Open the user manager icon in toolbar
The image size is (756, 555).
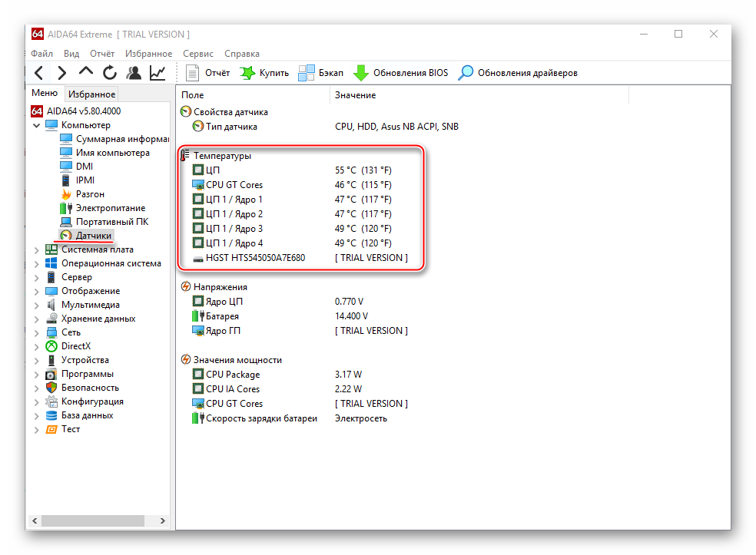point(134,73)
